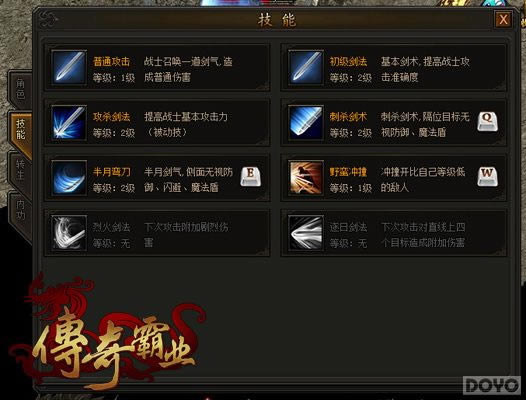Switch to the 角色 side tab
This screenshot has width=526, height=400.
coord(20,89)
